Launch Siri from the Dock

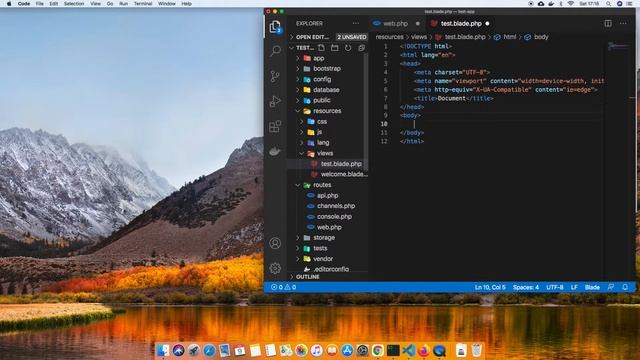(178, 350)
